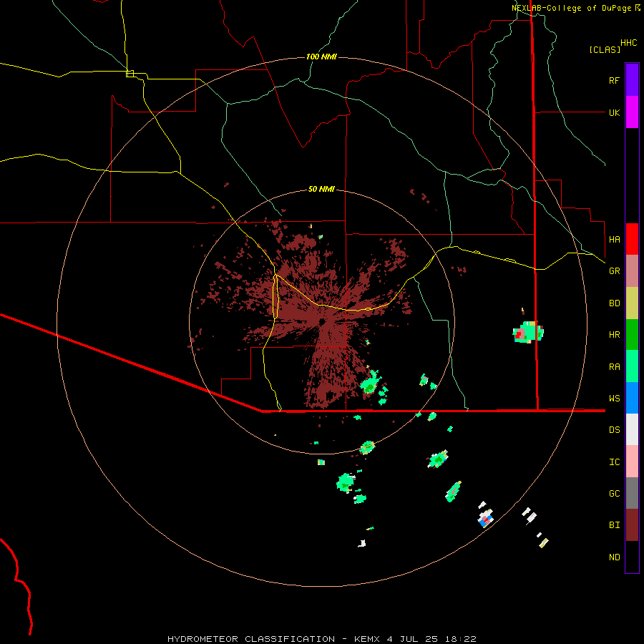Click the 'UK' legend label
The image size is (644, 644).
[614, 112]
